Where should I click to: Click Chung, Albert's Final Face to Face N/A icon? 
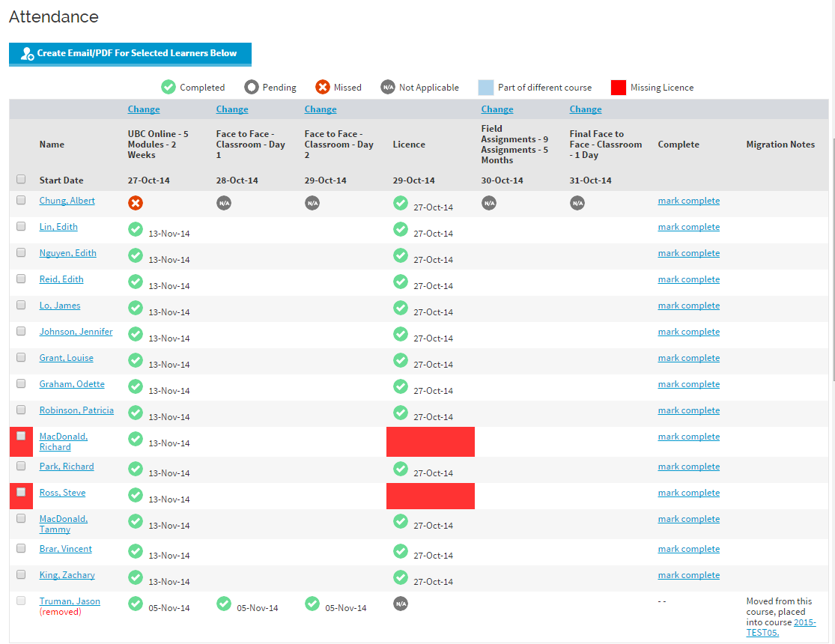(x=577, y=203)
